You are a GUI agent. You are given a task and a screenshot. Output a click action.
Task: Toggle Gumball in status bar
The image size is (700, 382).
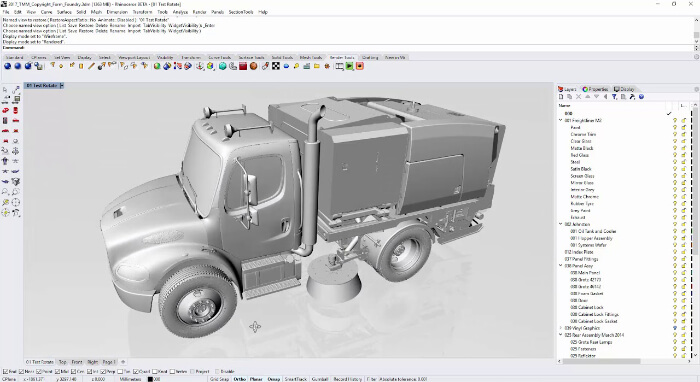coord(320,379)
